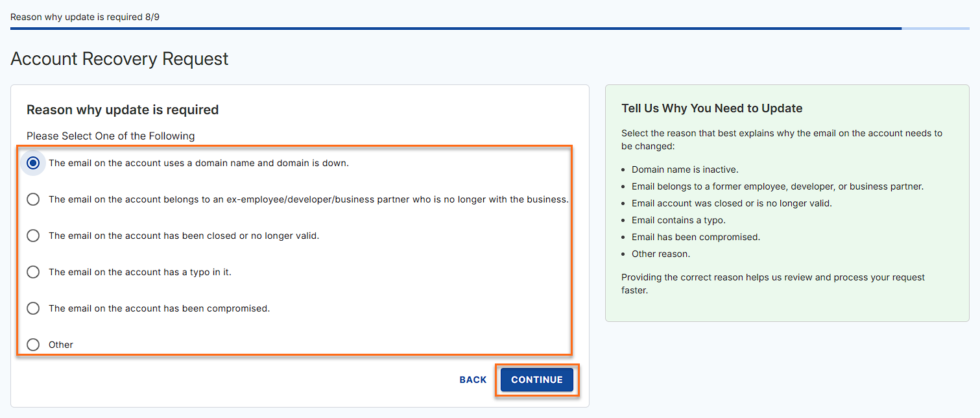The image size is (980, 418).
Task: Click the former employee bullet in help panel
Action: [777, 186]
